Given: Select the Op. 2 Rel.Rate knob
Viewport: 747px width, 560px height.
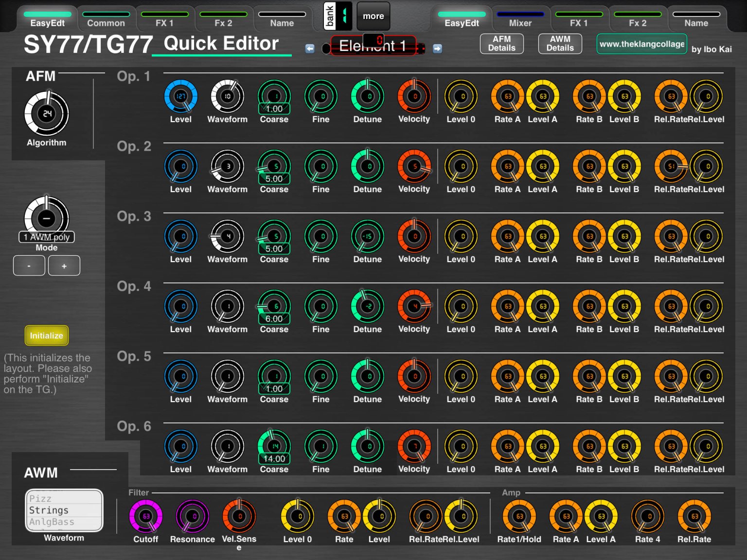Looking at the screenshot, I should pyautogui.click(x=671, y=166).
